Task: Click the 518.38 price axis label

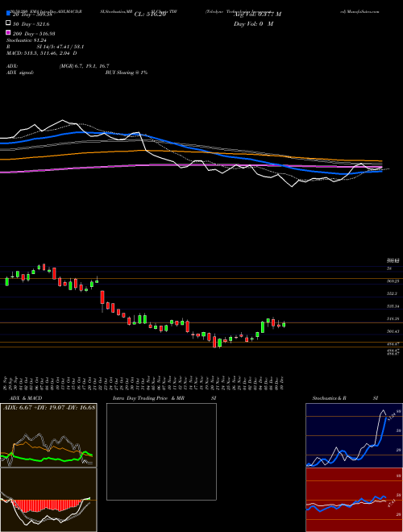Action: 393,319
